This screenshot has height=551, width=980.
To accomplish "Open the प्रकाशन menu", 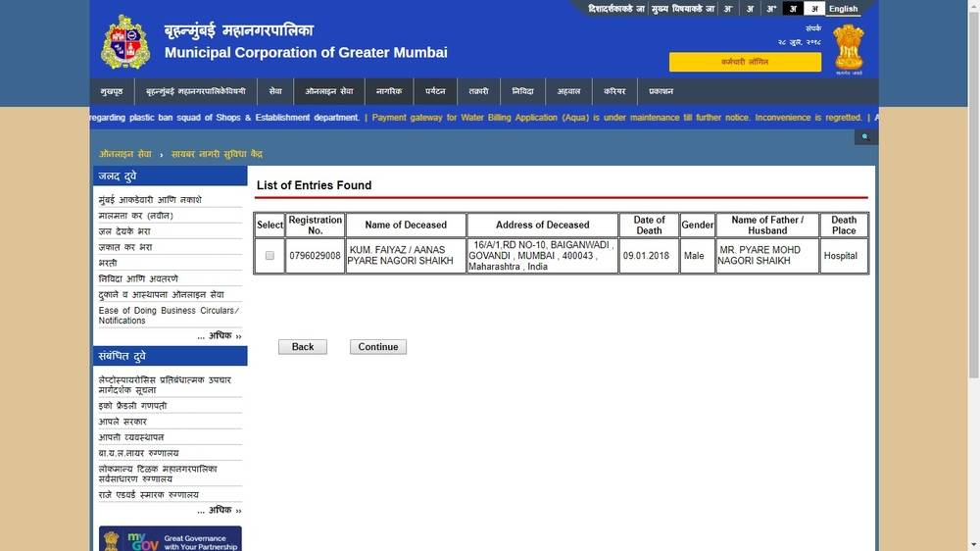I will pyautogui.click(x=661, y=91).
